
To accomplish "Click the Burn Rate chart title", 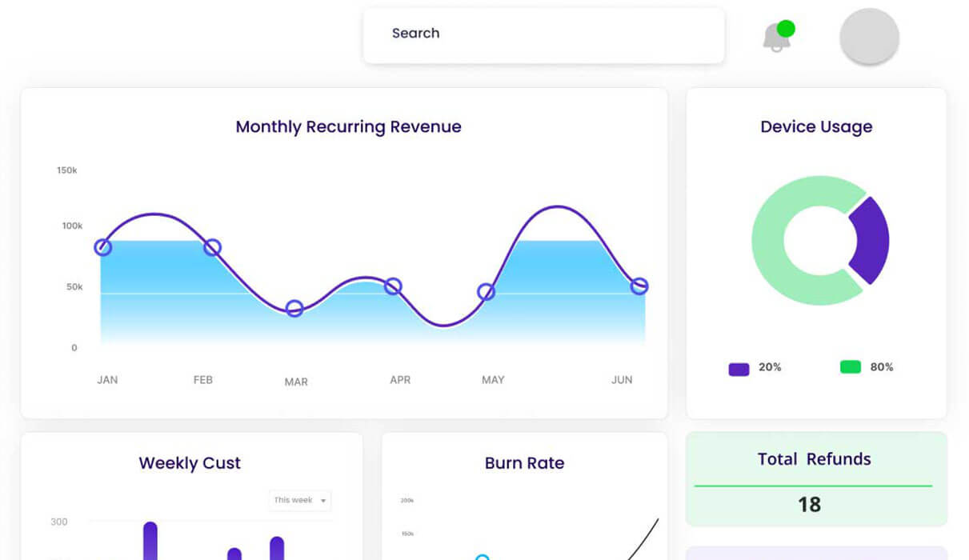I will pos(524,463).
